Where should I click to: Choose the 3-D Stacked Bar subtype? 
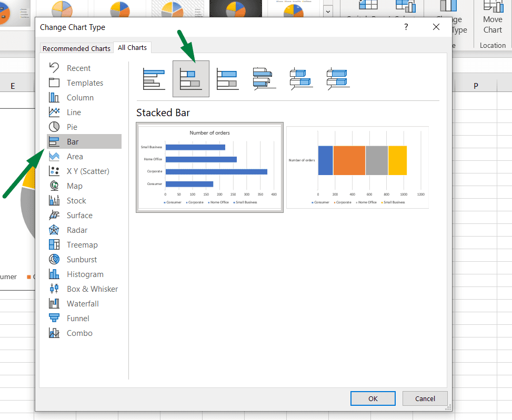pyautogui.click(x=301, y=78)
